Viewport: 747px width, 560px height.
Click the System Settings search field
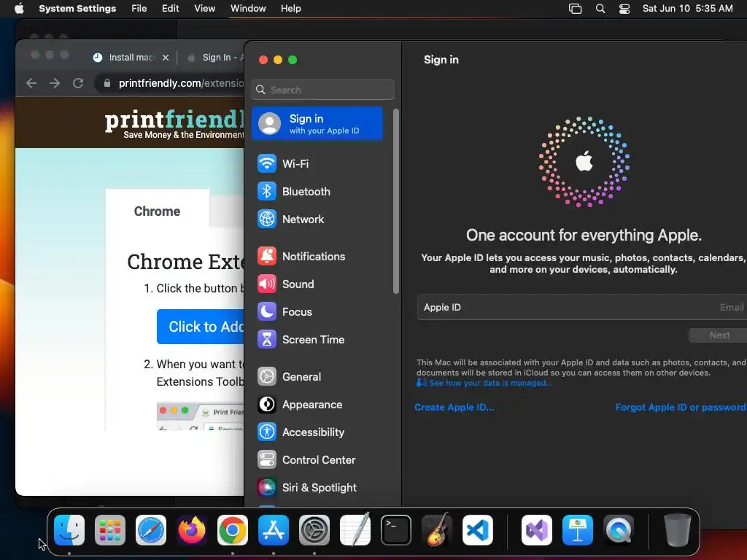tap(322, 90)
